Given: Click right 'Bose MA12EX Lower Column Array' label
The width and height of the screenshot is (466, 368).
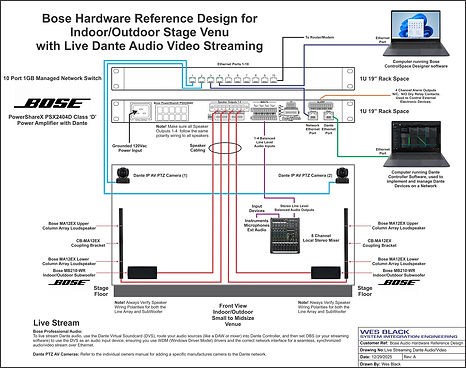Looking at the screenshot, I should click(399, 261).
